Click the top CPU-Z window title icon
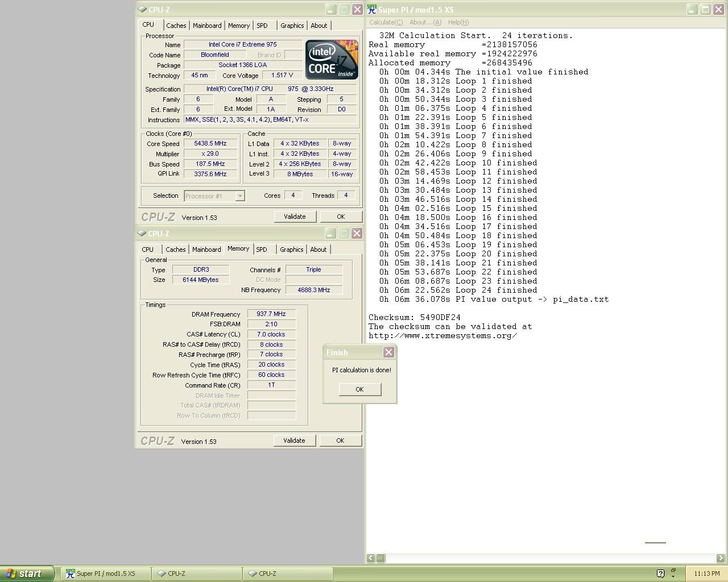Viewport: 728px width, 582px height. point(142,10)
